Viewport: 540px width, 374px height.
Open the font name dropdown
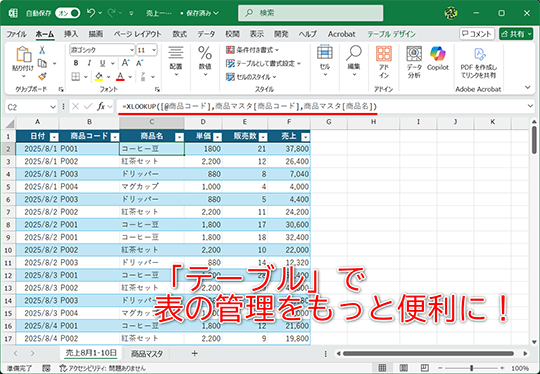pyautogui.click(x=132, y=50)
